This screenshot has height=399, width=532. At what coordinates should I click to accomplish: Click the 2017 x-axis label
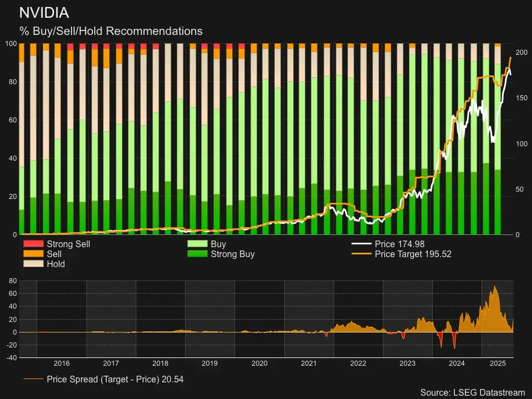click(x=111, y=364)
